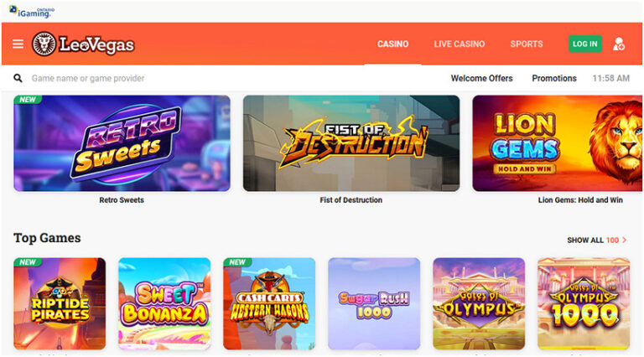Select the Sugar Rush 1000 game tile
The height and width of the screenshot is (357, 644).
(x=374, y=303)
